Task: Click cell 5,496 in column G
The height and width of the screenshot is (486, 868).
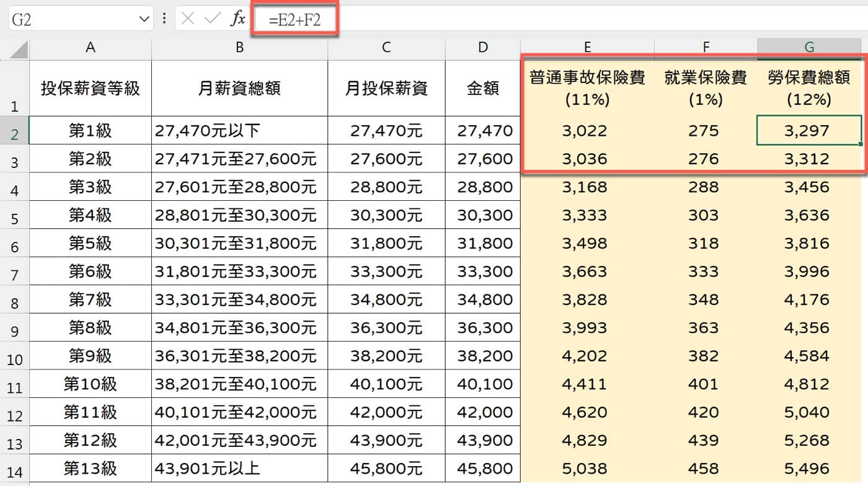Action: [809, 468]
